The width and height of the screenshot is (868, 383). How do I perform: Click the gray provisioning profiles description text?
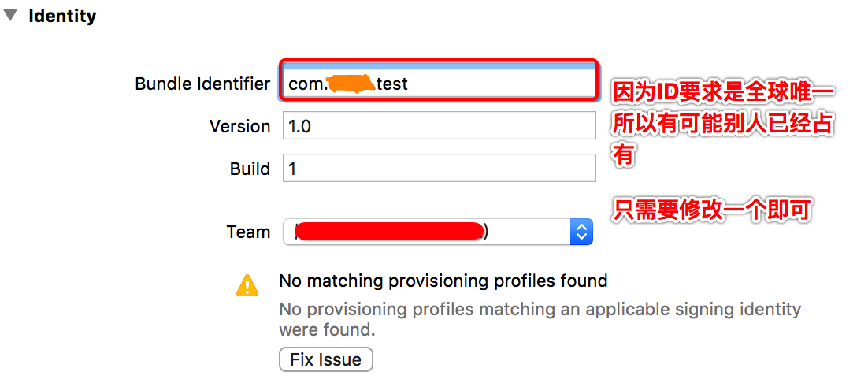[540, 319]
